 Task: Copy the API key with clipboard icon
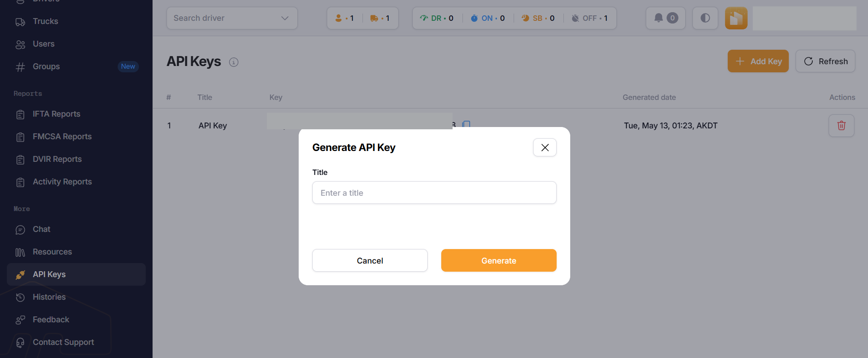click(466, 124)
